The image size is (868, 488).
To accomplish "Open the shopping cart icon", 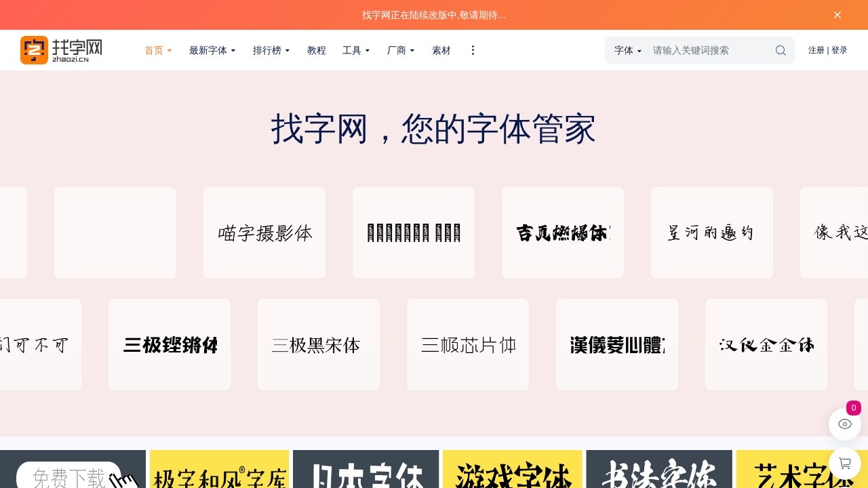I will [844, 464].
